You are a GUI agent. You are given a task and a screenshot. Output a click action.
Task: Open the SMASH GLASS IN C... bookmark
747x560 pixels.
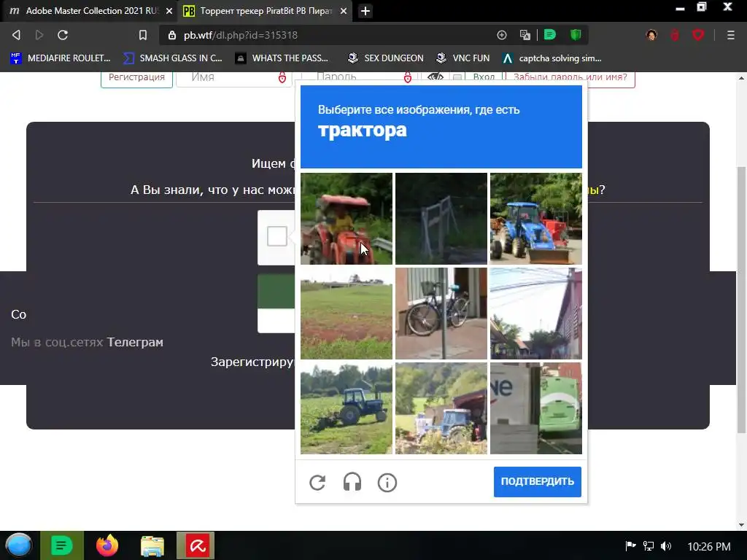[172, 58]
